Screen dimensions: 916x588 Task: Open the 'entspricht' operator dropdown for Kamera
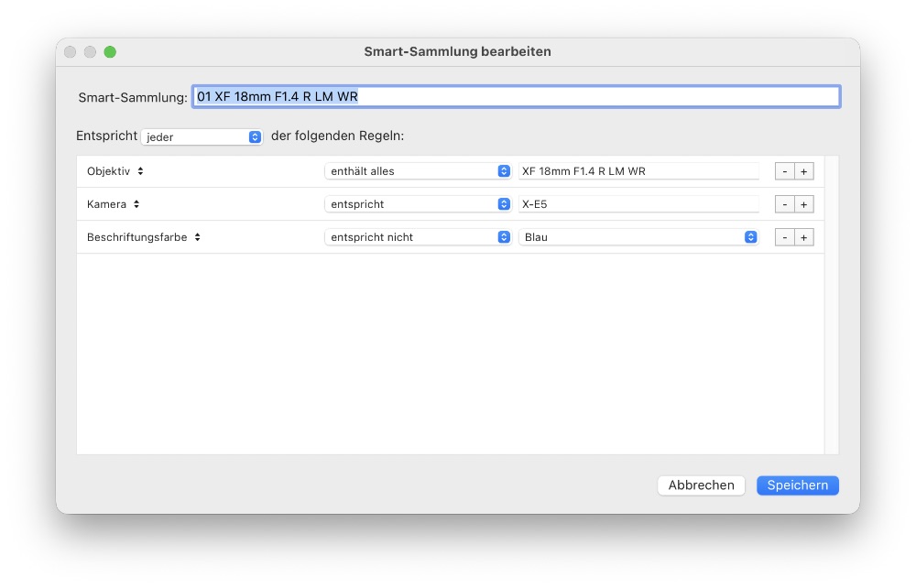click(418, 204)
